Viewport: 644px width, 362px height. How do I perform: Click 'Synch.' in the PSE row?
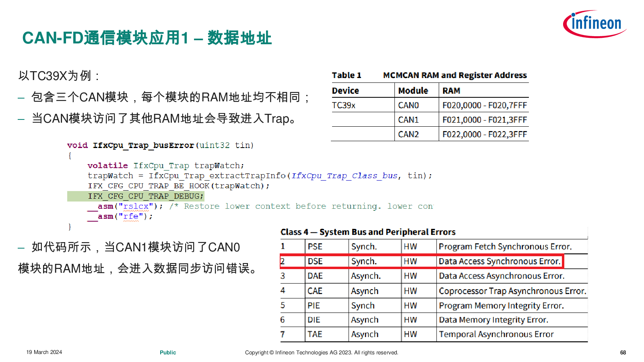[x=364, y=247]
